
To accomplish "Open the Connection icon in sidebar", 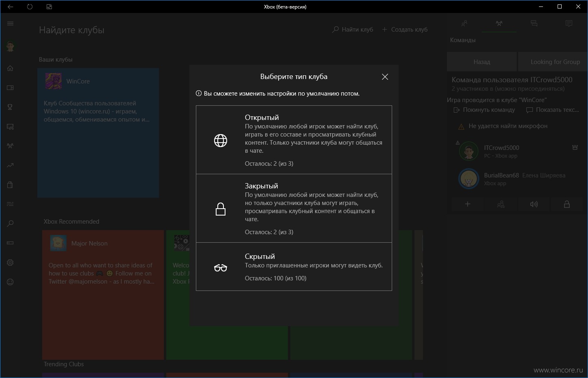I will point(11,243).
